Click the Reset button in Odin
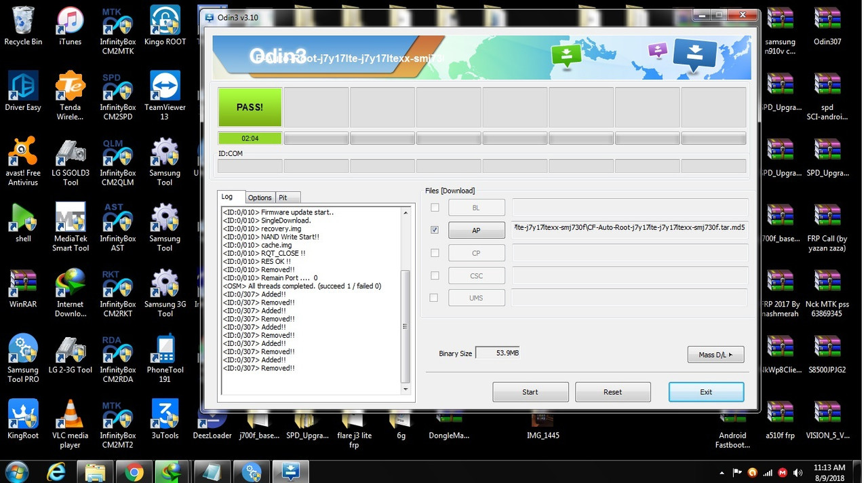Viewport: 868px width, 483px height. 612,391
